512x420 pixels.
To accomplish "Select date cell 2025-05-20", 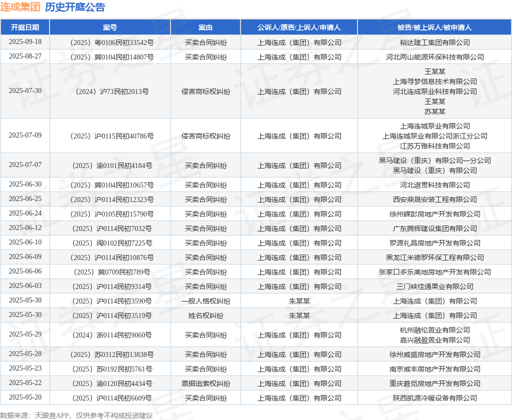I will pyautogui.click(x=25, y=397).
